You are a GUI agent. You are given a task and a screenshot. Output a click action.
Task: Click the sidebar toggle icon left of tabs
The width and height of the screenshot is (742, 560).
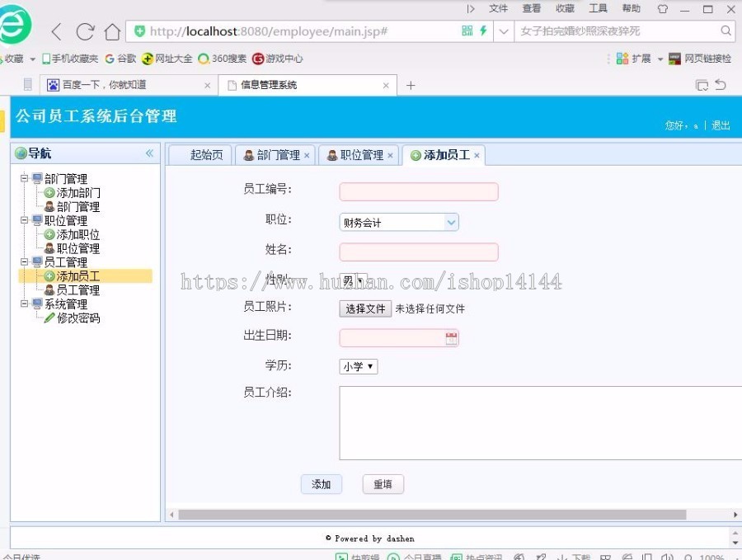[x=28, y=84]
